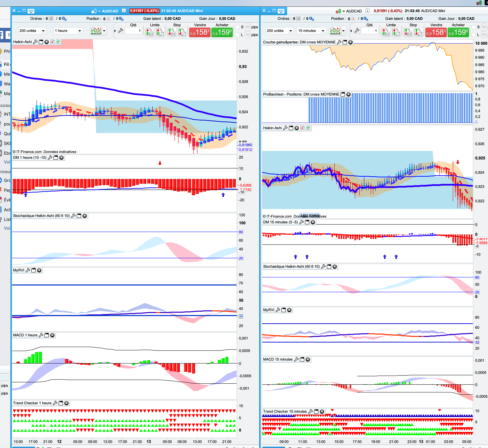Screen dimensions: 488x448
Task: Click the green Acheter price button in the right chart
Action: coord(458,32)
